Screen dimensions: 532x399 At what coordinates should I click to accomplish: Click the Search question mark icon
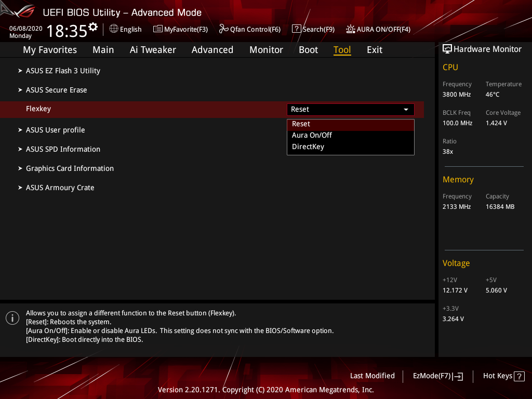click(x=296, y=29)
